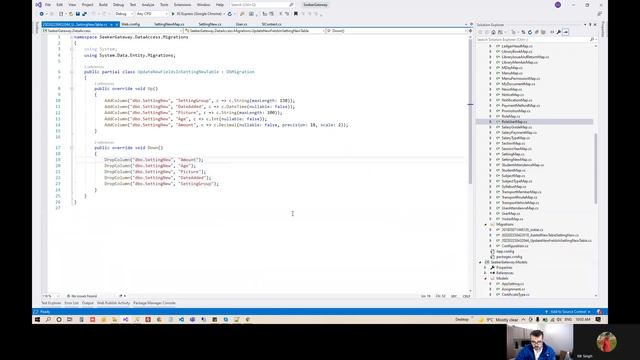
Task: Open the Extensions menu
Action: click(x=182, y=5)
